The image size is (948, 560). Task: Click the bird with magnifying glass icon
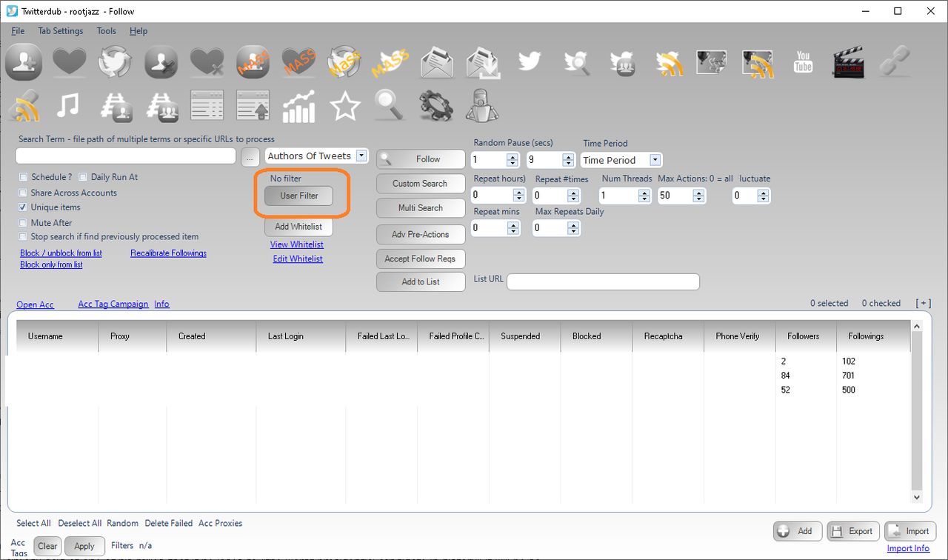point(575,62)
